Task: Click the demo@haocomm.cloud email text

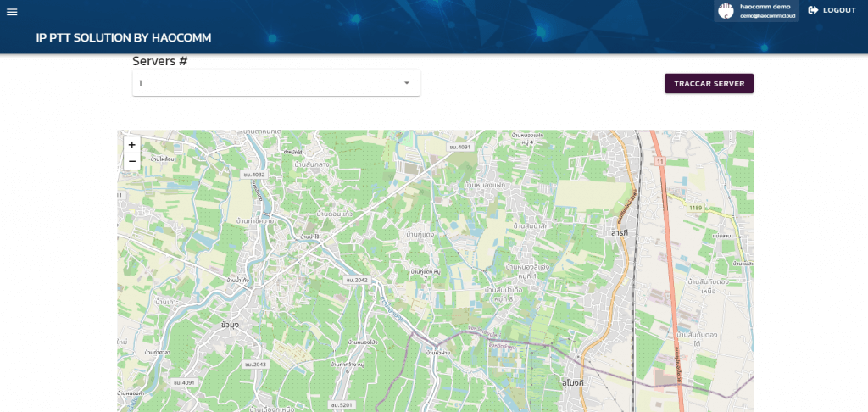Action: coord(768,15)
